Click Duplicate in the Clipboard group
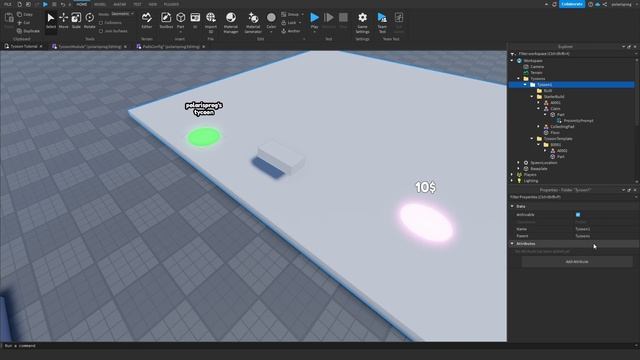This screenshot has height=360, width=640. [x=28, y=31]
